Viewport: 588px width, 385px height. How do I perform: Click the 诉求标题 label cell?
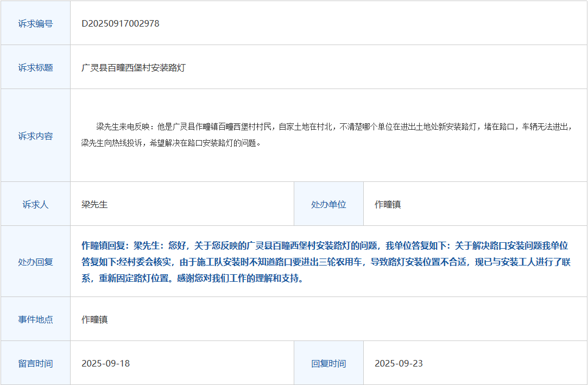35,67
